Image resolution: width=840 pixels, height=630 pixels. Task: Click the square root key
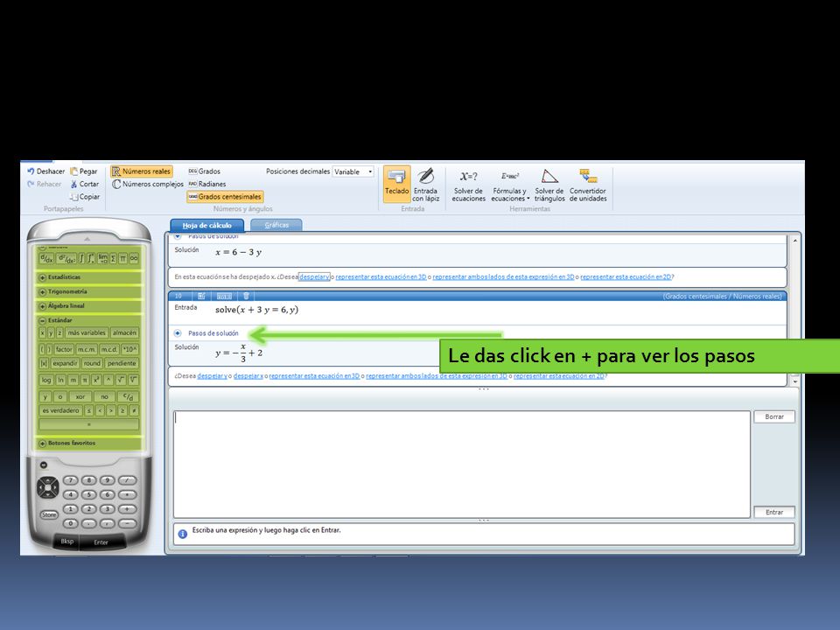pos(121,380)
